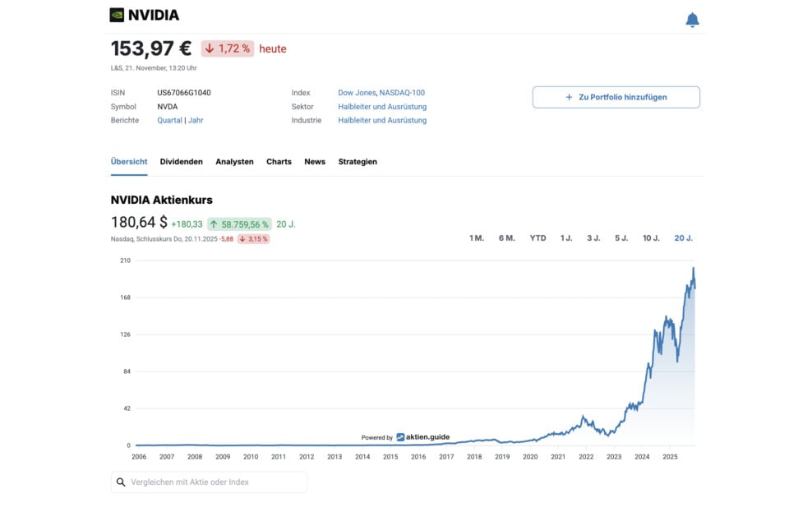Click the plus icon on portfolio button
The height and width of the screenshot is (526, 812).
569,97
